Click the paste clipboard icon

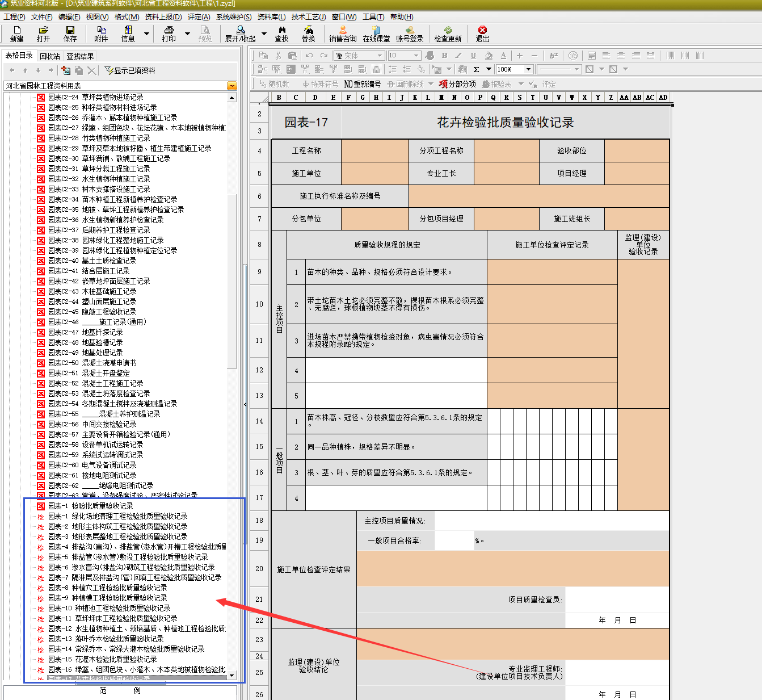(292, 55)
